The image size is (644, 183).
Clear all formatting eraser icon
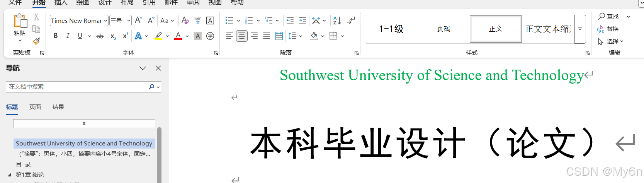point(185,20)
